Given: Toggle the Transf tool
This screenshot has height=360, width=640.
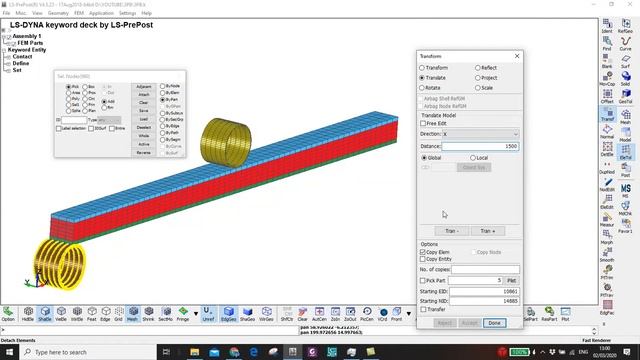Looking at the screenshot, I should (607, 113).
